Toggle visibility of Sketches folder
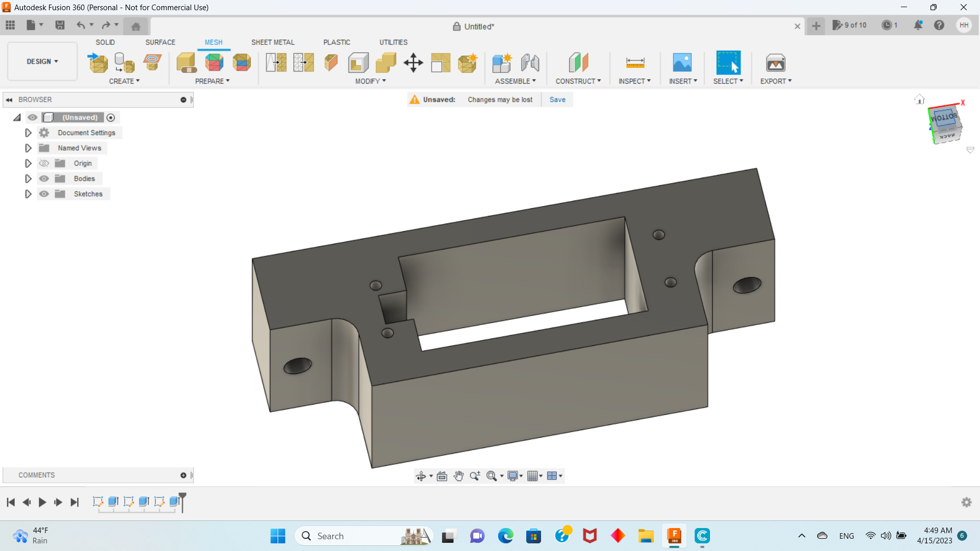Screen dimensions: 980x551 pyautogui.click(x=44, y=194)
